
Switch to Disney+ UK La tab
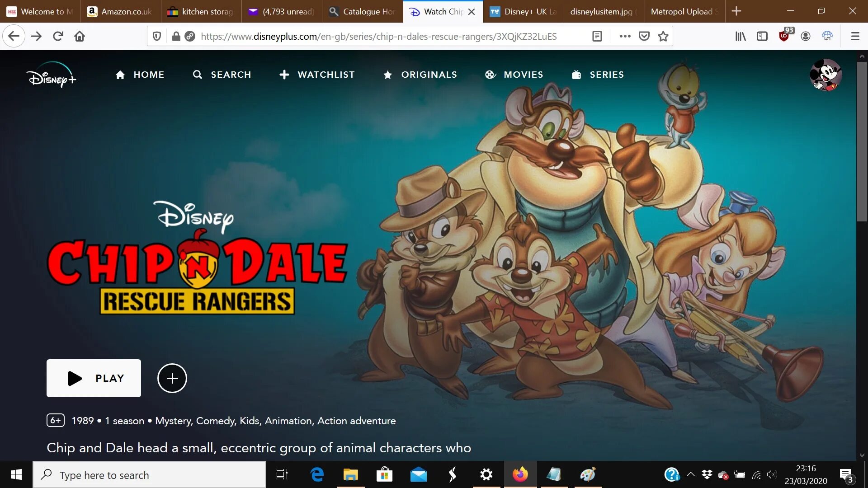pos(524,11)
